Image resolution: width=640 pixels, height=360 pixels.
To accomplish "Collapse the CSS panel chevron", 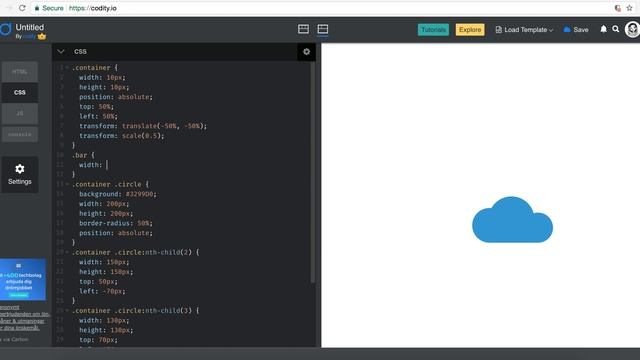I will coord(61,51).
